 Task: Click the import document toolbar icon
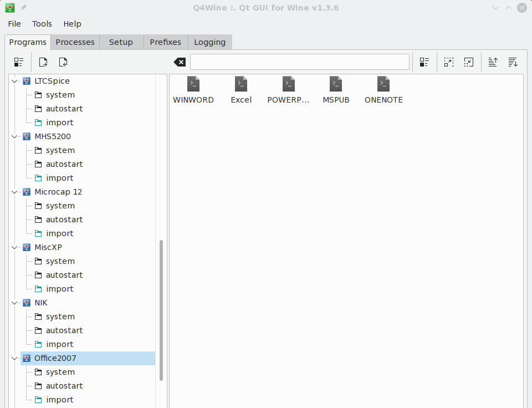coord(63,62)
